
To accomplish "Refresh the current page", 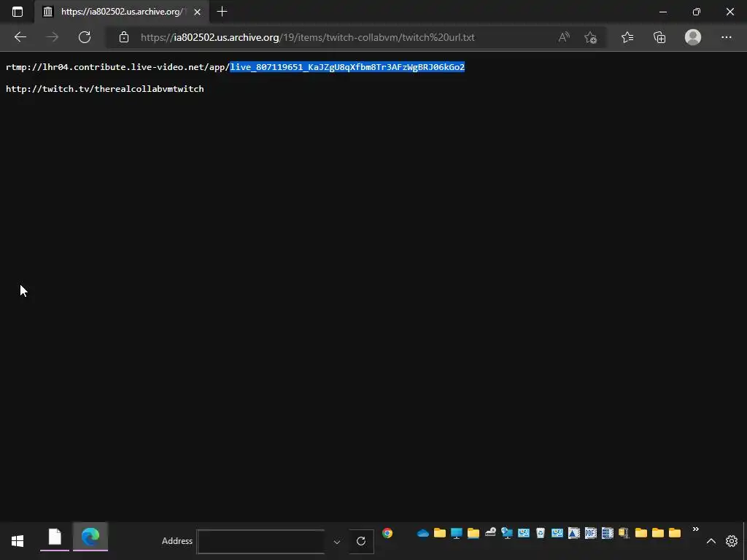I will coord(85,37).
